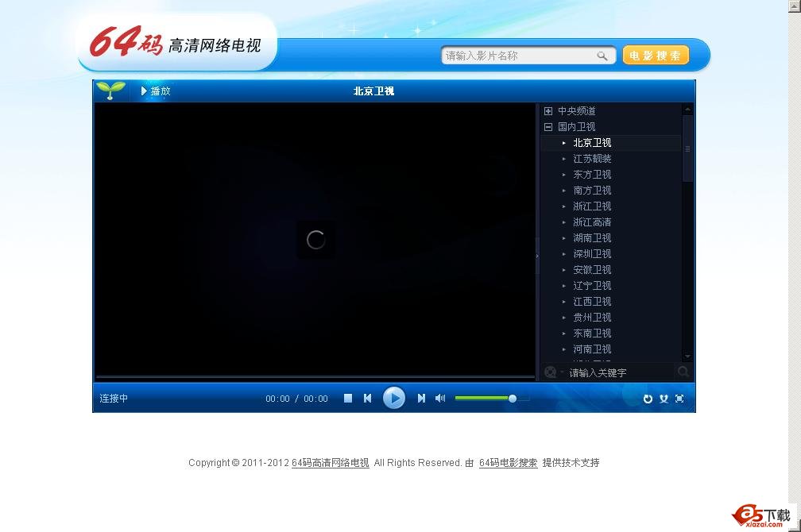Select 湖南卫视 from the channel list

click(592, 237)
